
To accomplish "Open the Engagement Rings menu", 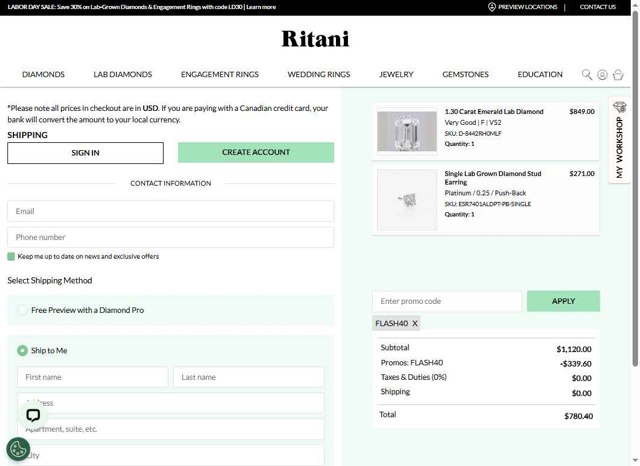I will 220,74.
